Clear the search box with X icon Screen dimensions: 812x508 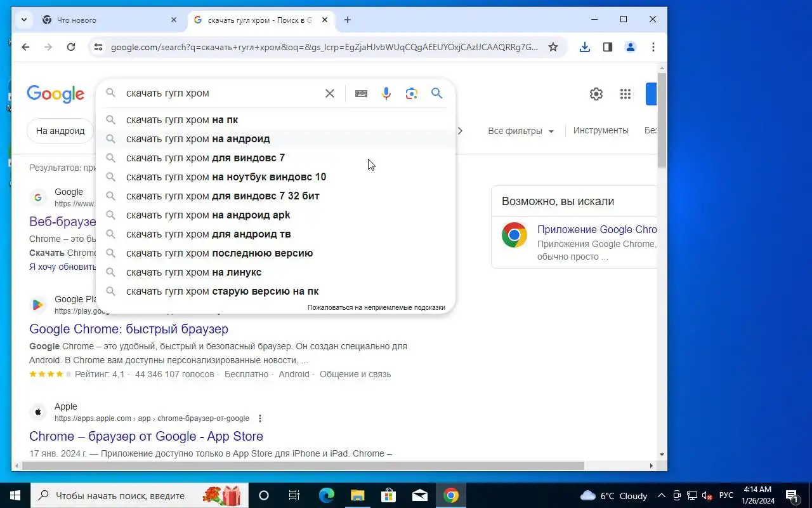[x=330, y=93]
